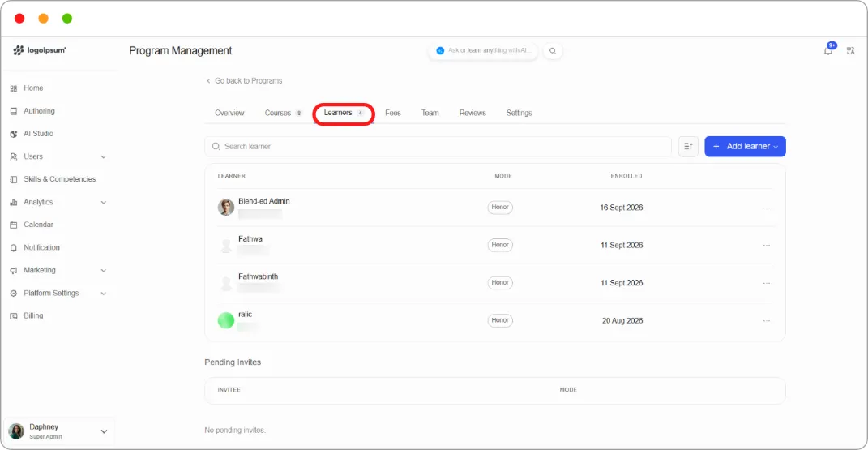868x450 pixels.
Task: Click the sort learners icon button
Action: click(688, 147)
